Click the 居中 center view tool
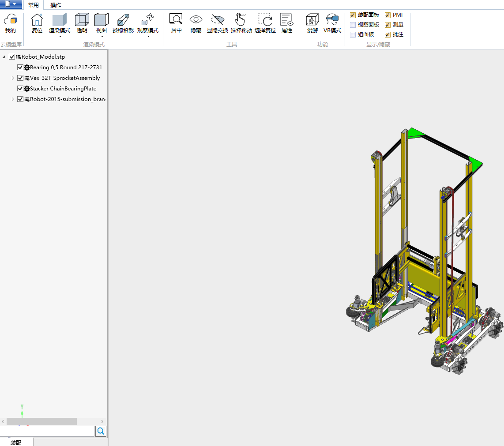Screen dimensions: 504x446 176,23
